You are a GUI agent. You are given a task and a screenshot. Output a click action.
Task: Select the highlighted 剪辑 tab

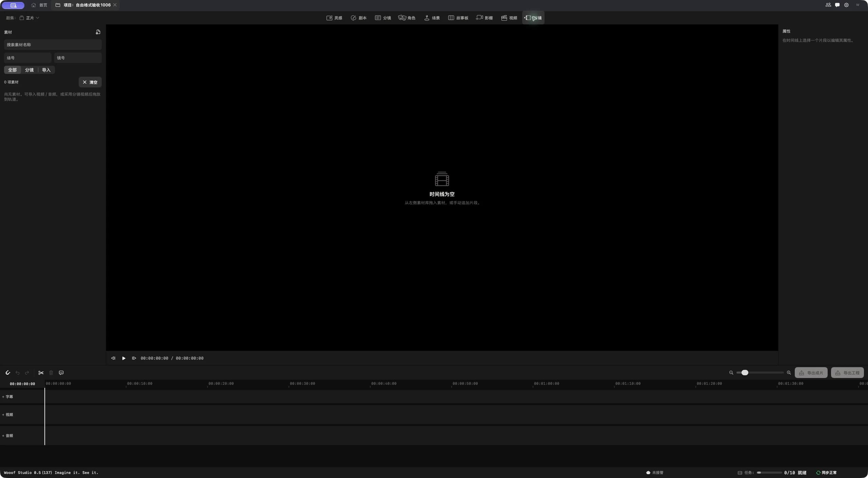(x=533, y=18)
